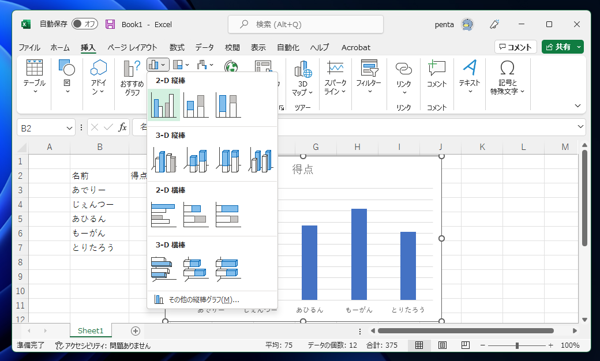The image size is (600, 361).
Task: Open the テーブル (Table) ribbon button
Action: tap(34, 77)
